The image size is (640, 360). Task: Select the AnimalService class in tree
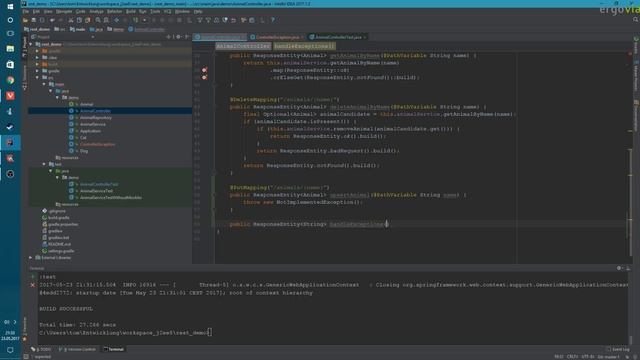click(x=93, y=124)
